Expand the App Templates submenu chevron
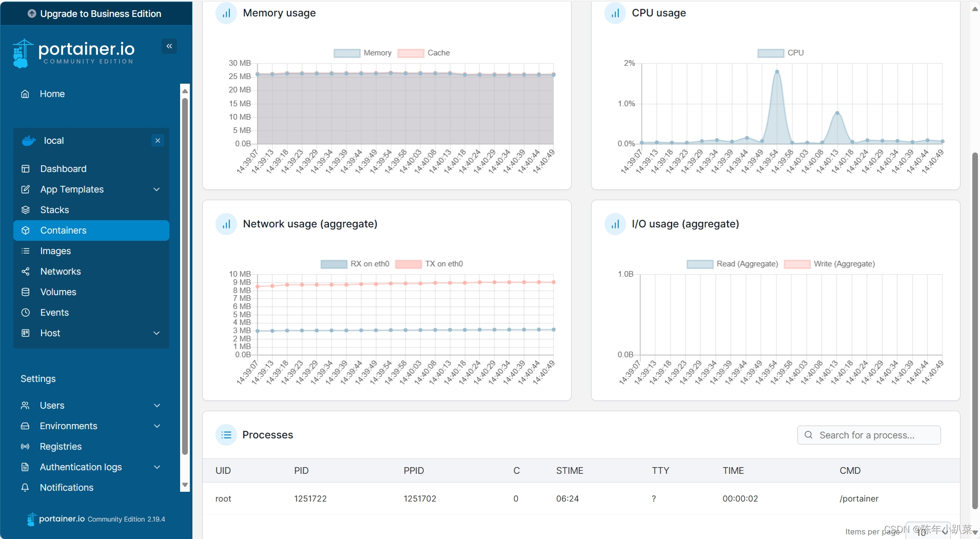This screenshot has height=539, width=980. 156,189
